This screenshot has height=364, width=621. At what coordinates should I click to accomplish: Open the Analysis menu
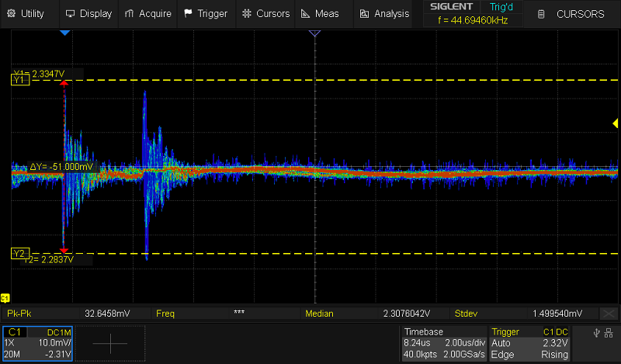[385, 13]
